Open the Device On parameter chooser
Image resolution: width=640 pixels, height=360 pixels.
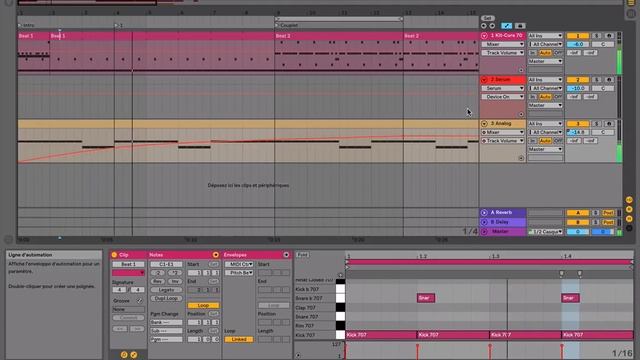tap(502, 97)
